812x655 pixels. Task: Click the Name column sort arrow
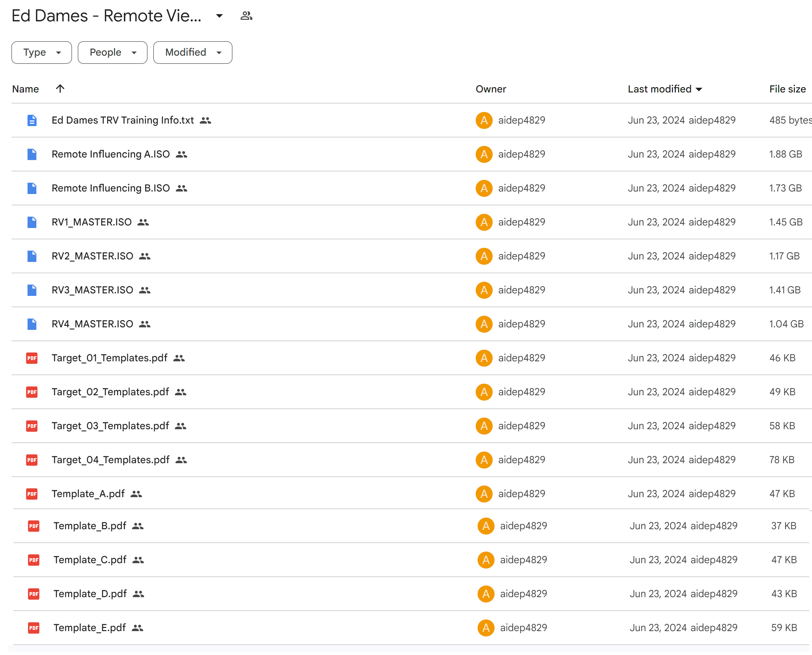tap(60, 89)
